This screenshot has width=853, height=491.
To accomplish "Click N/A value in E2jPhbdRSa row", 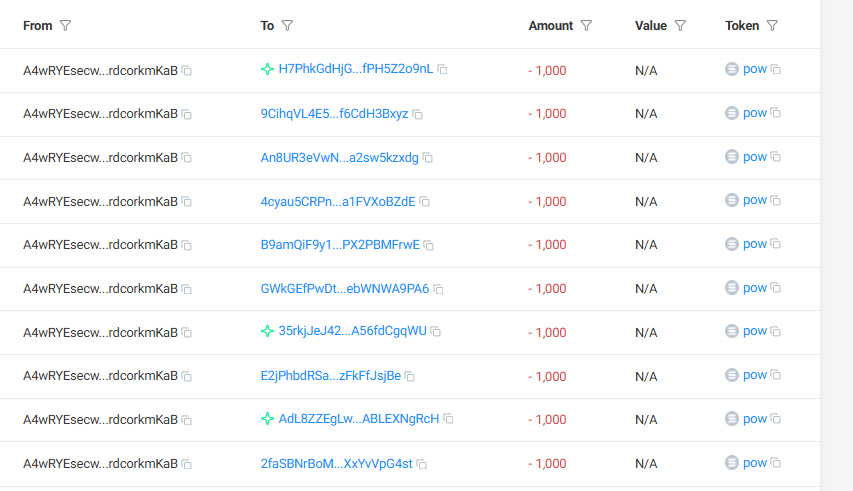I will pyautogui.click(x=646, y=376).
